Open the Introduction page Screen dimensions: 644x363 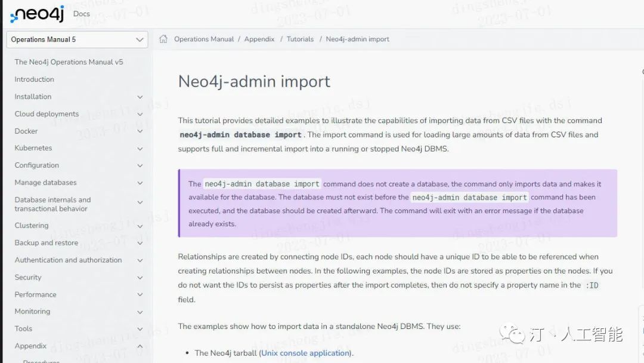[35, 79]
